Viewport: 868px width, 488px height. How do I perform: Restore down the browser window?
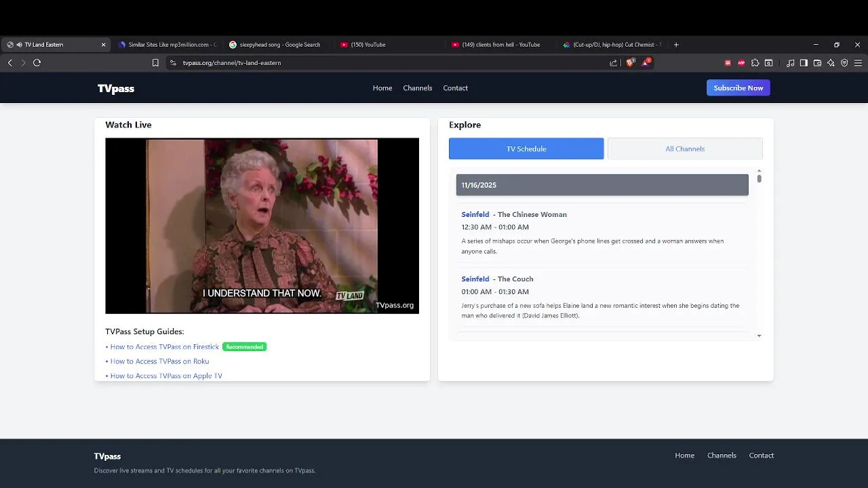pyautogui.click(x=837, y=45)
